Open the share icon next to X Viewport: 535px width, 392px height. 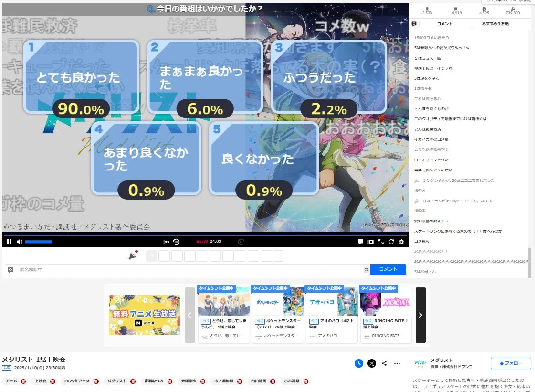pyautogui.click(x=384, y=363)
